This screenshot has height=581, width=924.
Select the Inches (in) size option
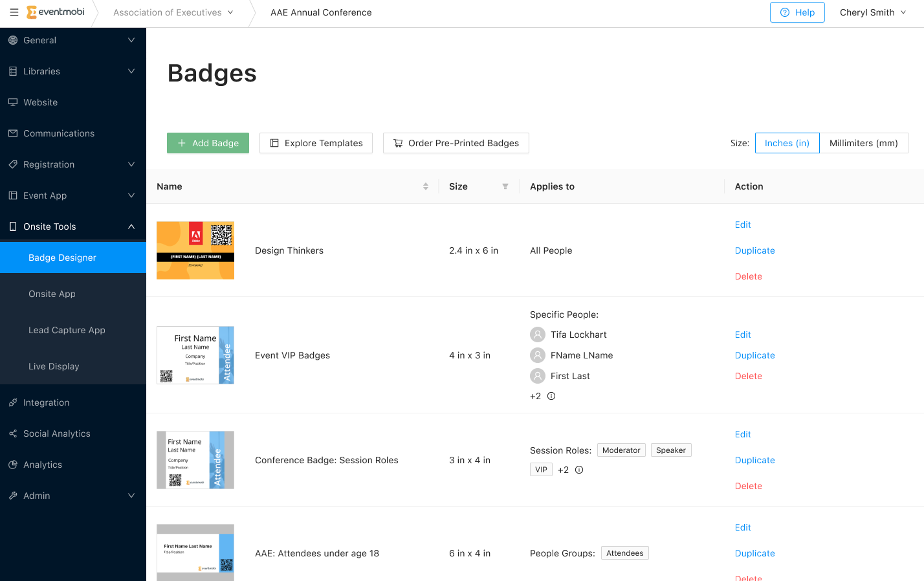pos(787,142)
